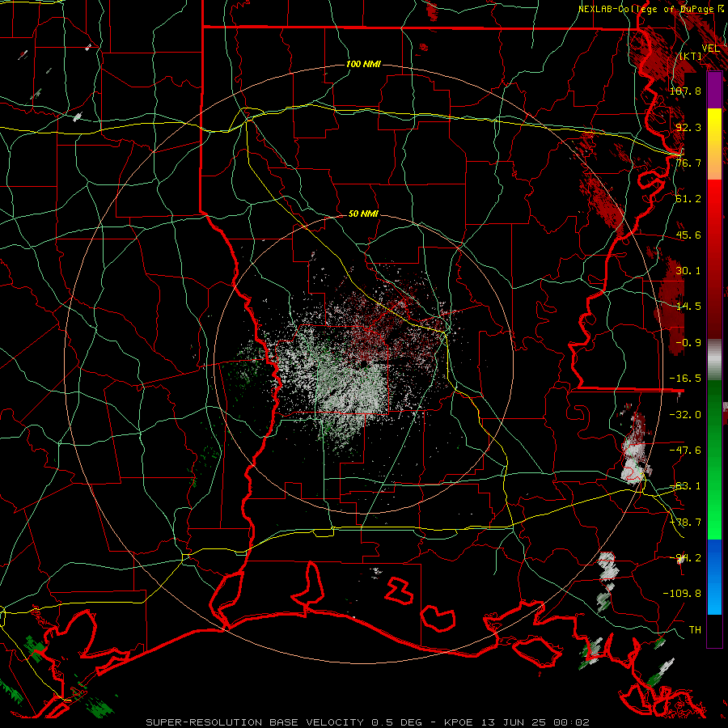The width and height of the screenshot is (728, 728).
Task: Click the 30.1 value on velocity scale
Action: pos(688,271)
